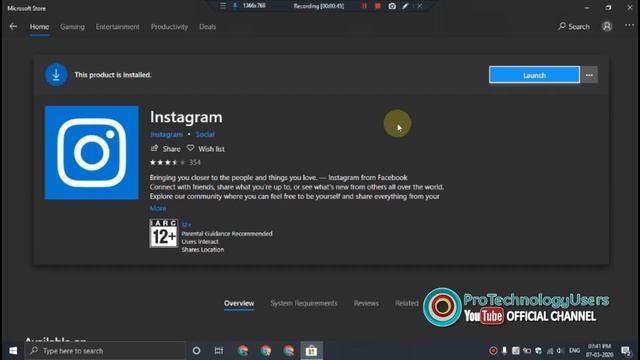Open Microsoft Store from the taskbar
This screenshot has width=640, height=360.
(311, 351)
